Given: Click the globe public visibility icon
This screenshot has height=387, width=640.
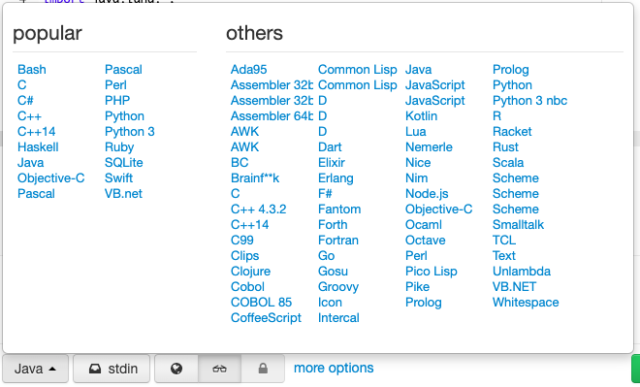Looking at the screenshot, I should point(176,369).
